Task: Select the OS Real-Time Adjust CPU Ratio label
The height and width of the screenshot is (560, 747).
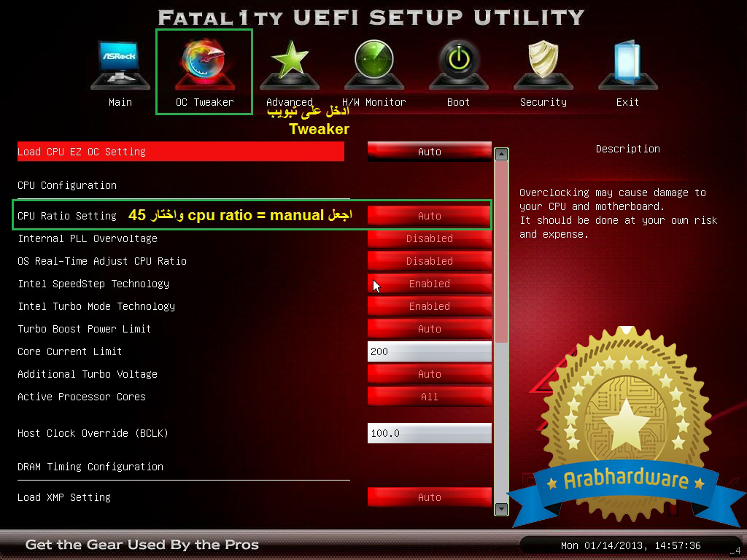Action: point(102,261)
